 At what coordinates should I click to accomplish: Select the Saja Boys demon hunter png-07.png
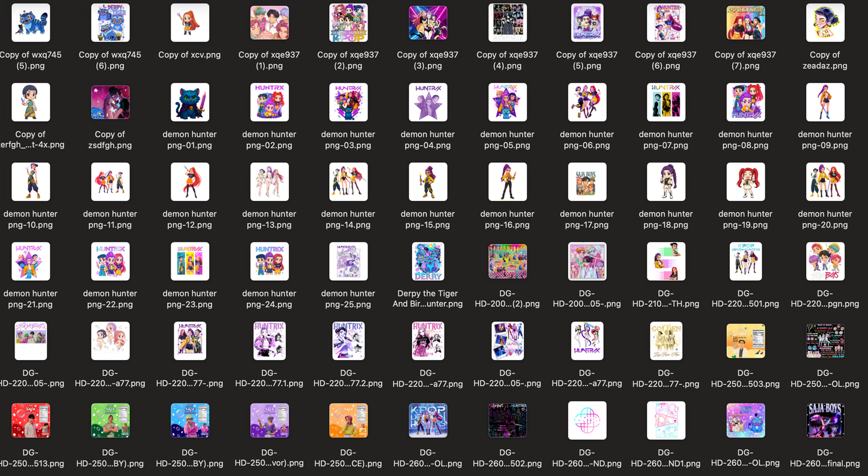point(666,102)
